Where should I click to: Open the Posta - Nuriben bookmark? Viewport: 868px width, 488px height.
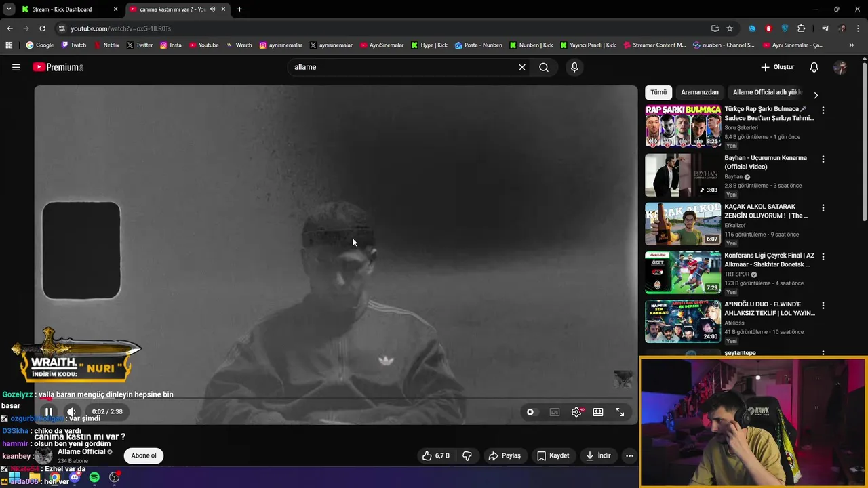pos(478,45)
